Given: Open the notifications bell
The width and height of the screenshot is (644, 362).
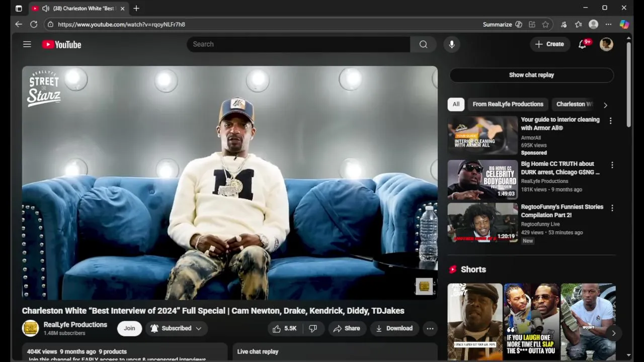Looking at the screenshot, I should tap(582, 44).
